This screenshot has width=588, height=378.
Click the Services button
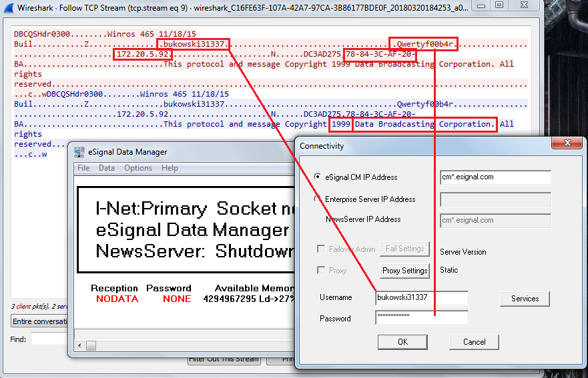[x=525, y=299]
